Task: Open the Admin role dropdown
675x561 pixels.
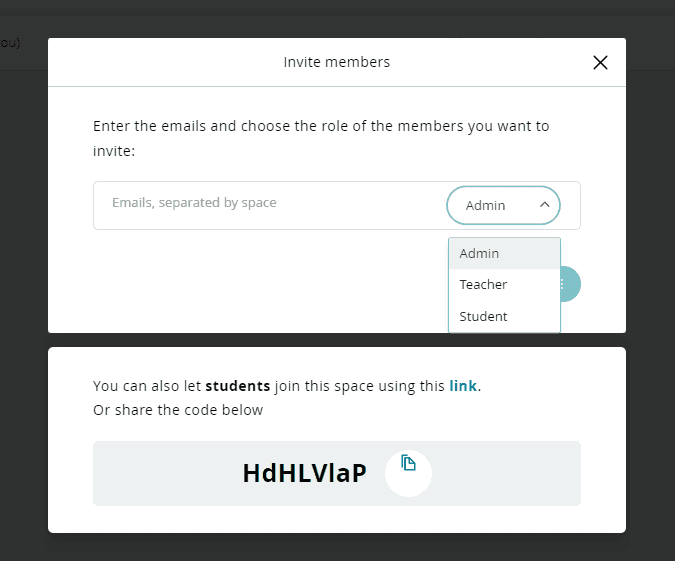Action: 503,205
